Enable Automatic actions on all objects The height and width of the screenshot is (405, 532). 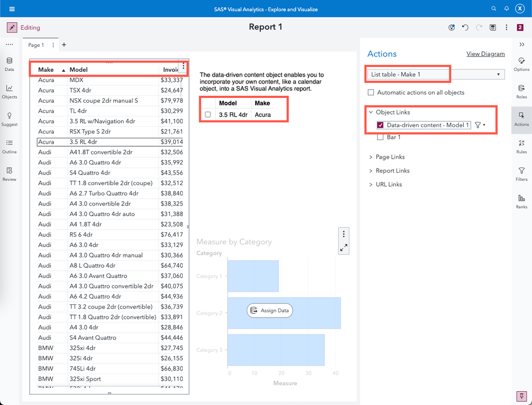pyautogui.click(x=371, y=92)
